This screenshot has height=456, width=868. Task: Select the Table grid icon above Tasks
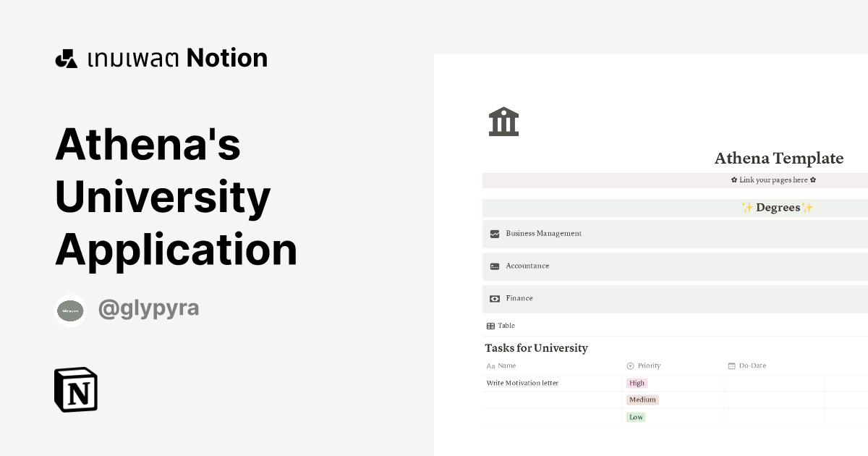[491, 325]
